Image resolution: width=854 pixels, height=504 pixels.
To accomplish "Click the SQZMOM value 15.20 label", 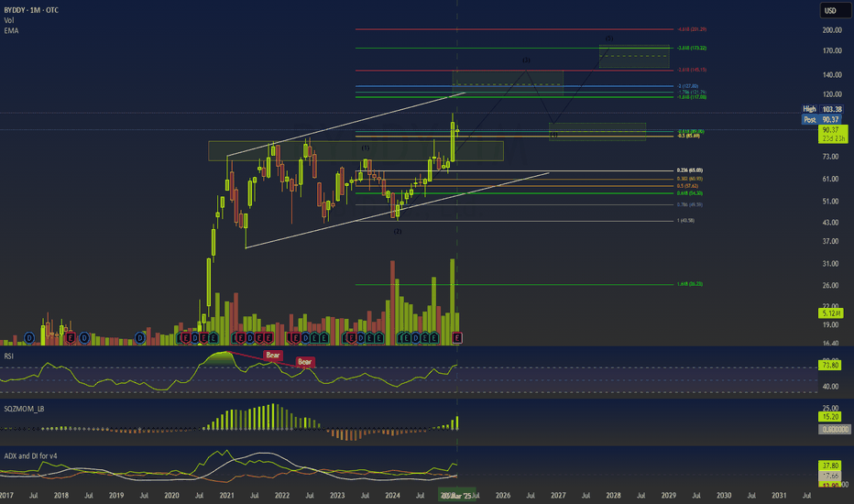I will click(x=830, y=417).
